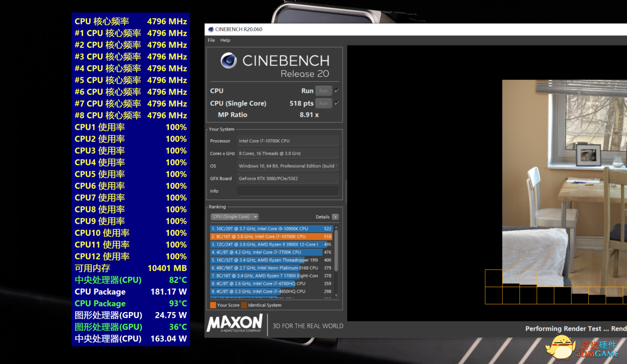Select the Intel Xeon Platinum 8168 ranking entry
Viewport: 627px width, 364px height.
click(x=271, y=268)
